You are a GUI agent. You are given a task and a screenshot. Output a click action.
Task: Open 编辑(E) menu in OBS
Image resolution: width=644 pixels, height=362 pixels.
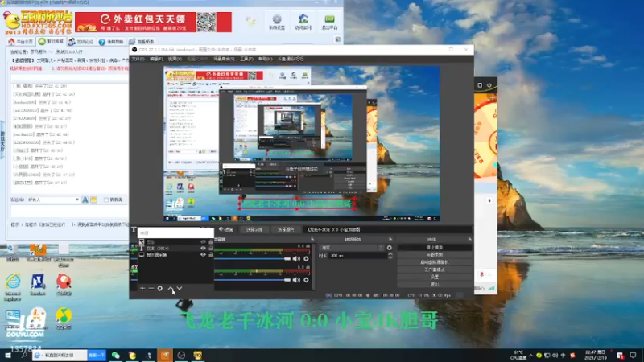[156, 59]
